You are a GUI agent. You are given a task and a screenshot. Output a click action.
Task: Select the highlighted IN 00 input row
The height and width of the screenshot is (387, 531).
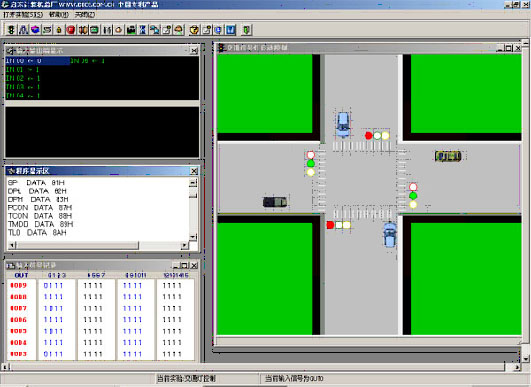coord(37,61)
